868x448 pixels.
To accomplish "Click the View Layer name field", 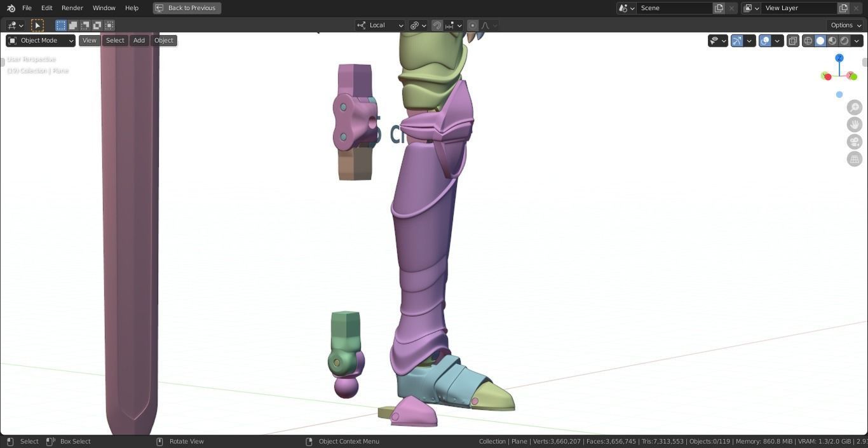I will [799, 8].
